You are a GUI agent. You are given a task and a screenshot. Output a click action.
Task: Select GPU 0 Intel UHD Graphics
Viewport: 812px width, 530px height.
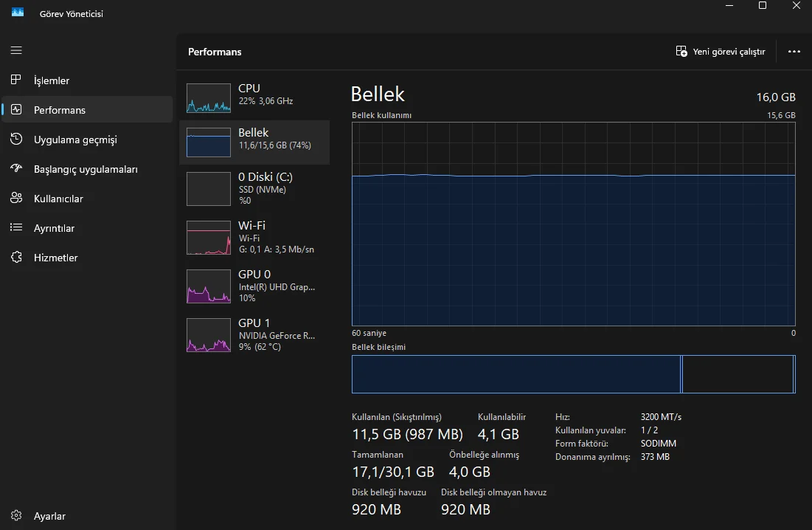(254, 286)
